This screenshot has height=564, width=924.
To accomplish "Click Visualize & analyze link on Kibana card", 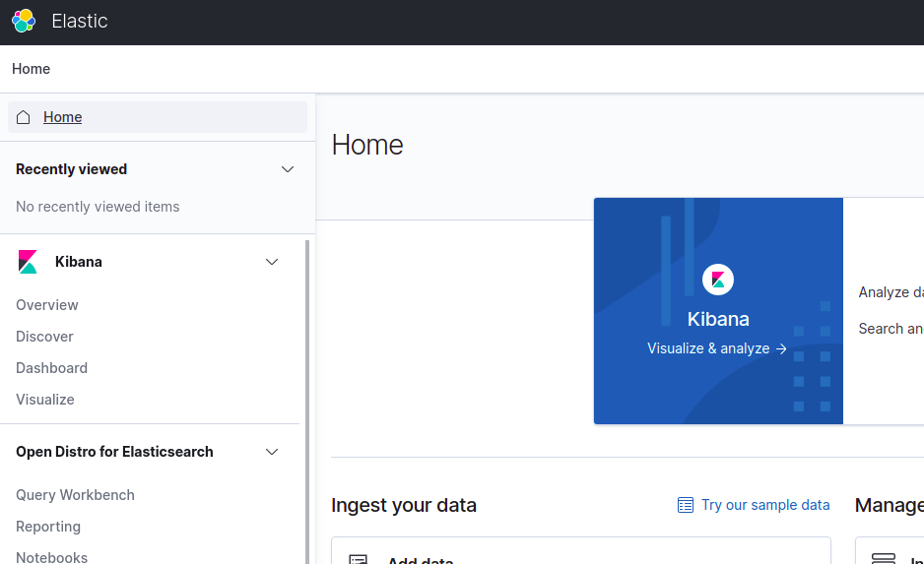I will coord(717,348).
